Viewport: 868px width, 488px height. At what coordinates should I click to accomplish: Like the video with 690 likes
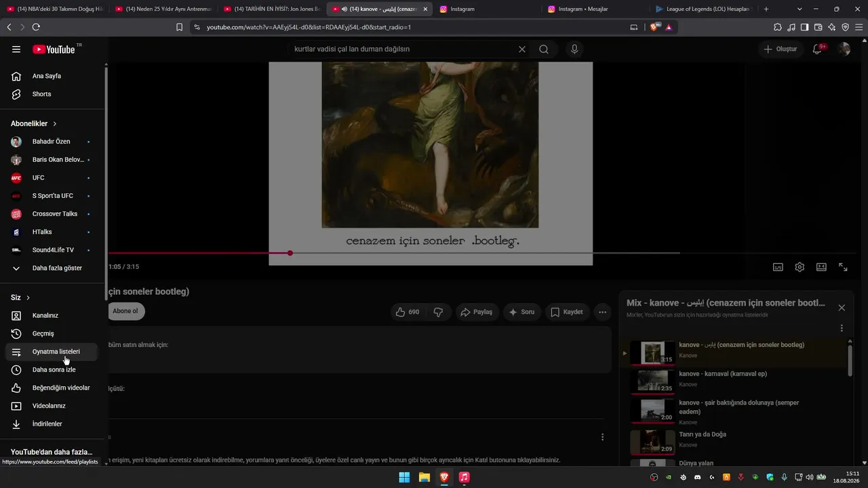pos(408,312)
